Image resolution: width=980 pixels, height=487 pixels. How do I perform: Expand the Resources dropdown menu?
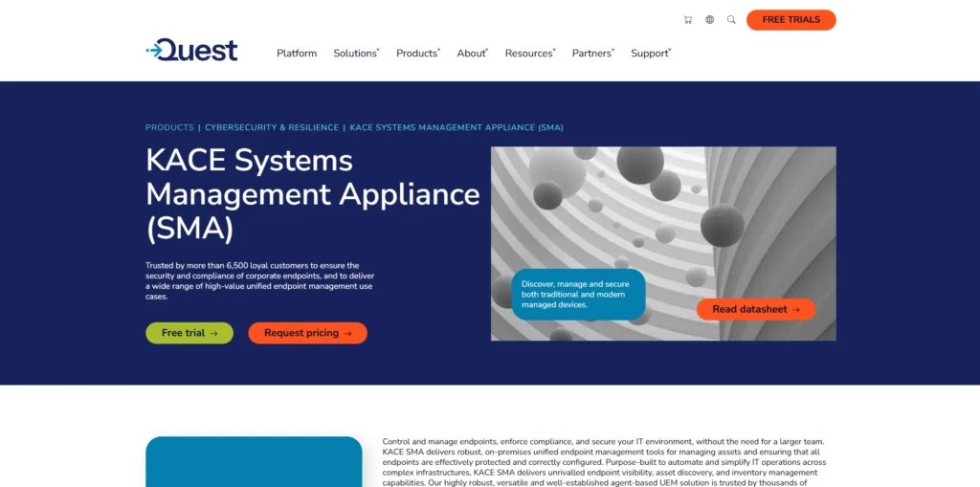tap(530, 54)
